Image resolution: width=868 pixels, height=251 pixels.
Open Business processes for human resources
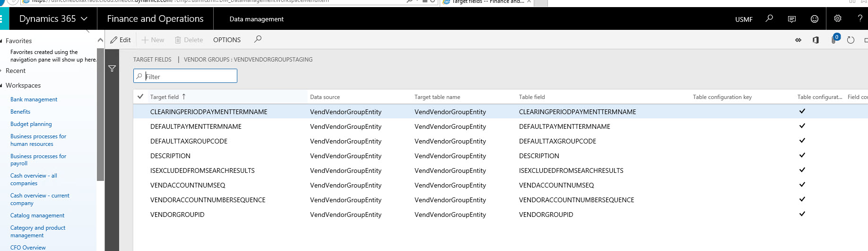[x=38, y=140]
